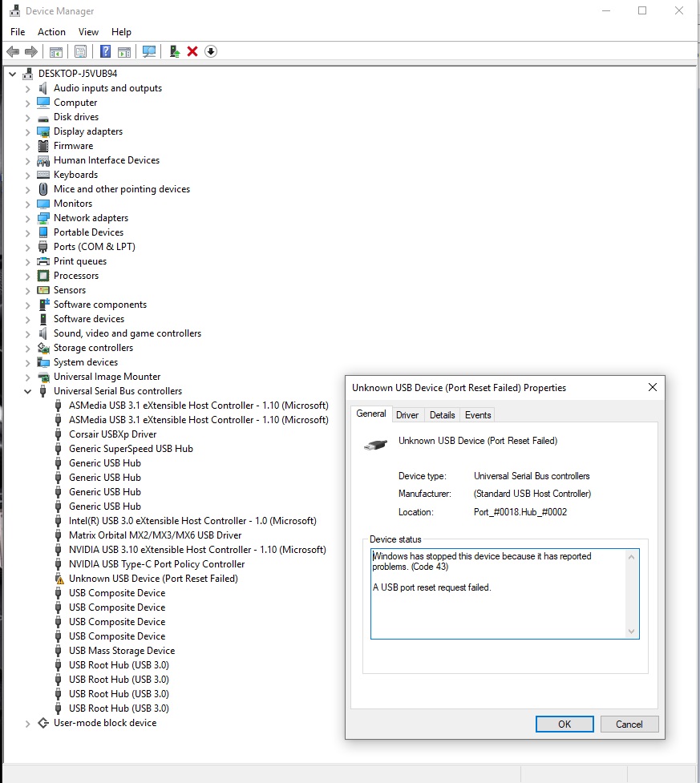Expand Sound, video and game controllers
Image resolution: width=700 pixels, height=783 pixels.
pos(28,333)
